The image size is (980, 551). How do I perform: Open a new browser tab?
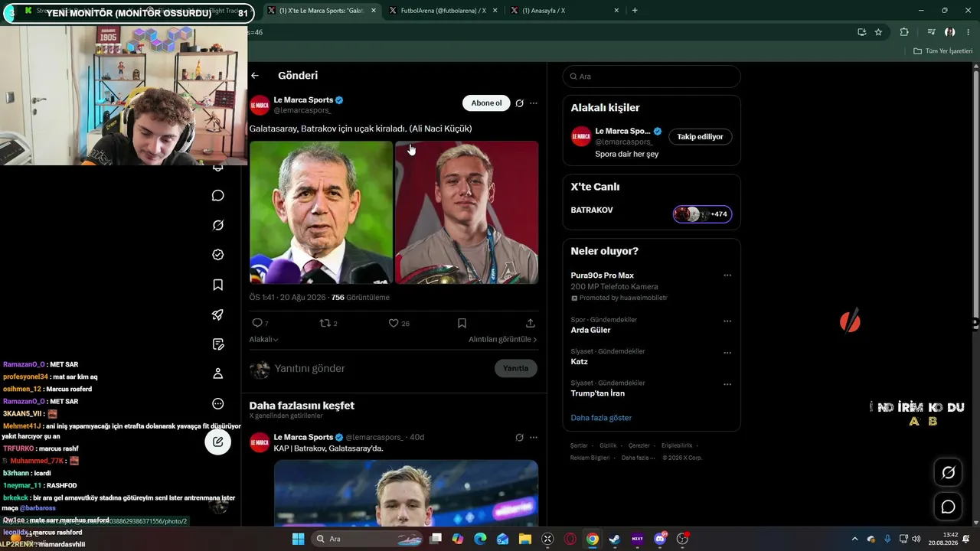click(x=635, y=11)
